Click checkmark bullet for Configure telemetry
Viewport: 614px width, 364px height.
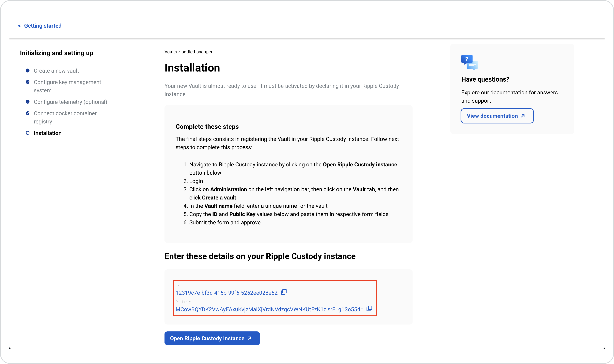coord(28,102)
